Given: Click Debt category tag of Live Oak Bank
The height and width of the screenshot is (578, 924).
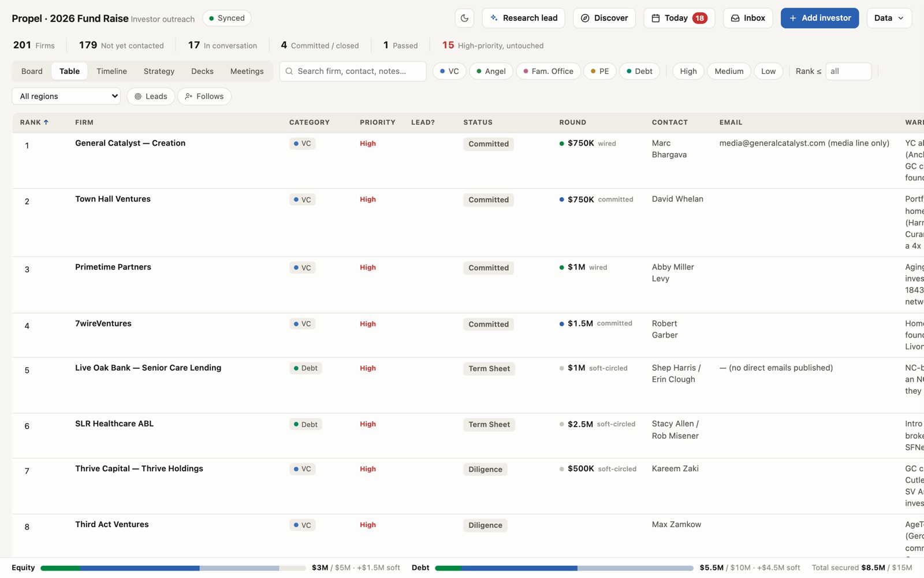Looking at the screenshot, I should click(x=305, y=368).
